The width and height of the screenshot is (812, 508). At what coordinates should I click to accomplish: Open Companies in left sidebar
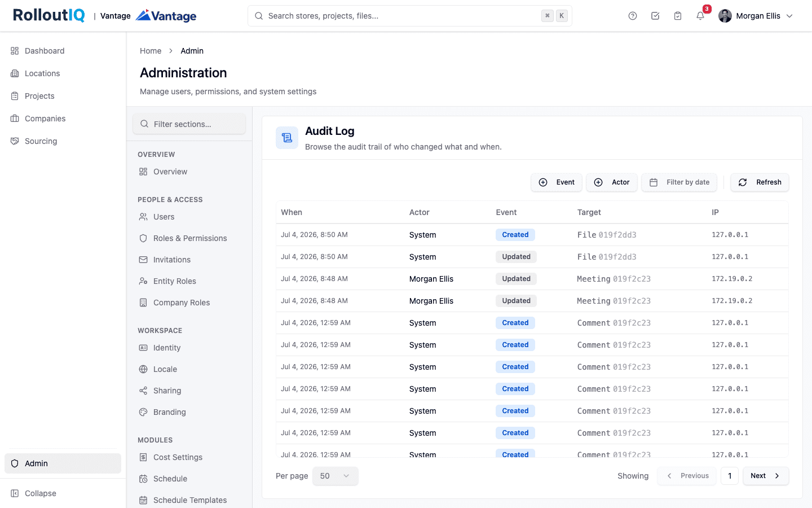click(x=63, y=119)
